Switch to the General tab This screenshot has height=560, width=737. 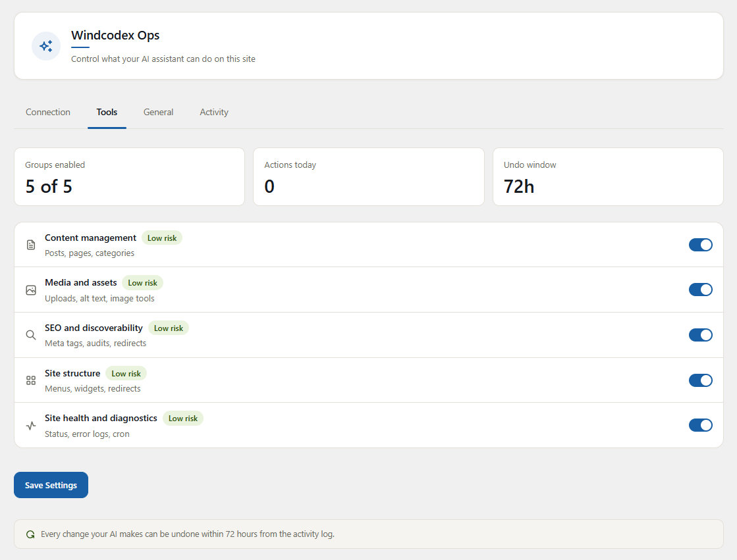coord(158,113)
